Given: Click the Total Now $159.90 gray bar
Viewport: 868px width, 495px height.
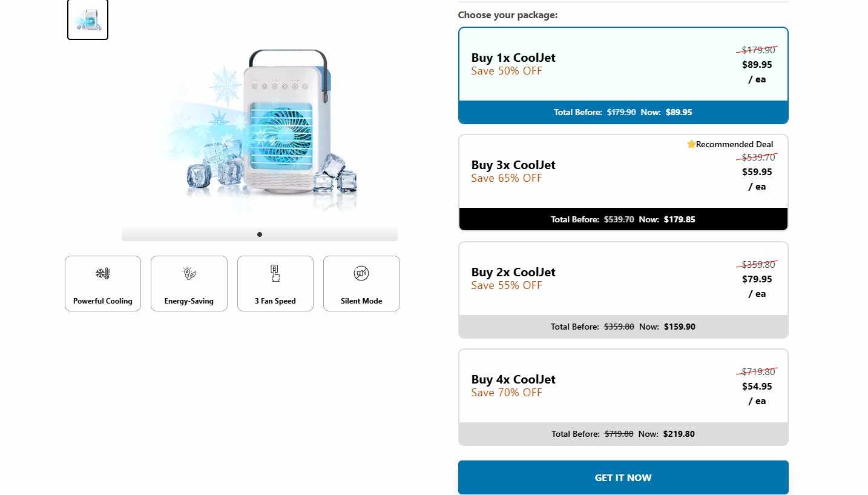Looking at the screenshot, I should 623,327.
